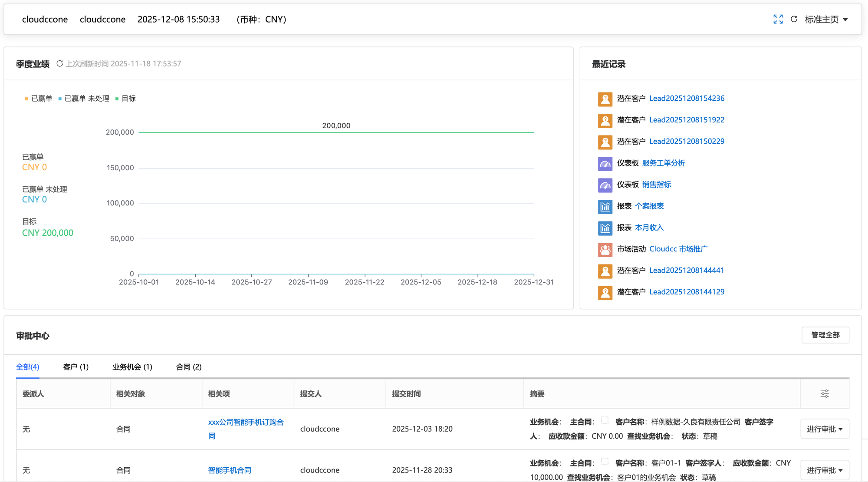Toggle 主合同 checkbox in 智能手机合同 row
This screenshot has height=482, width=868.
[605, 462]
